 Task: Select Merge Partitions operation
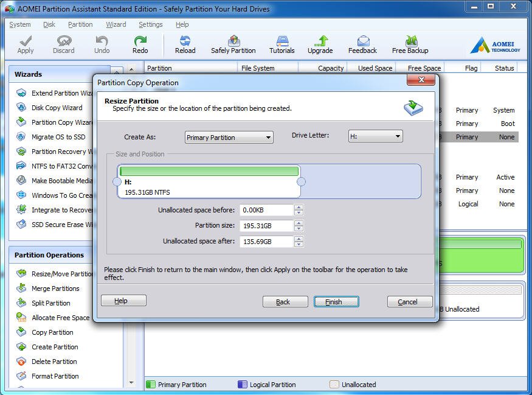[48, 288]
